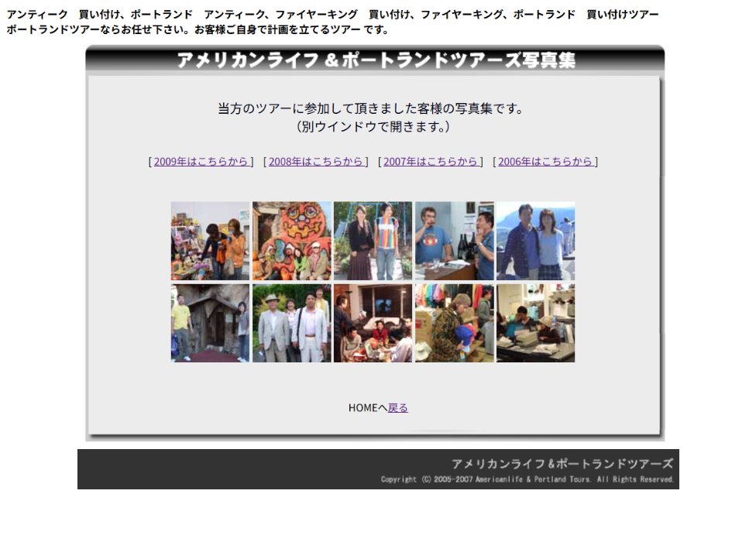
Task: Open the 2009年はこちらから photo link
Action: click(x=201, y=162)
